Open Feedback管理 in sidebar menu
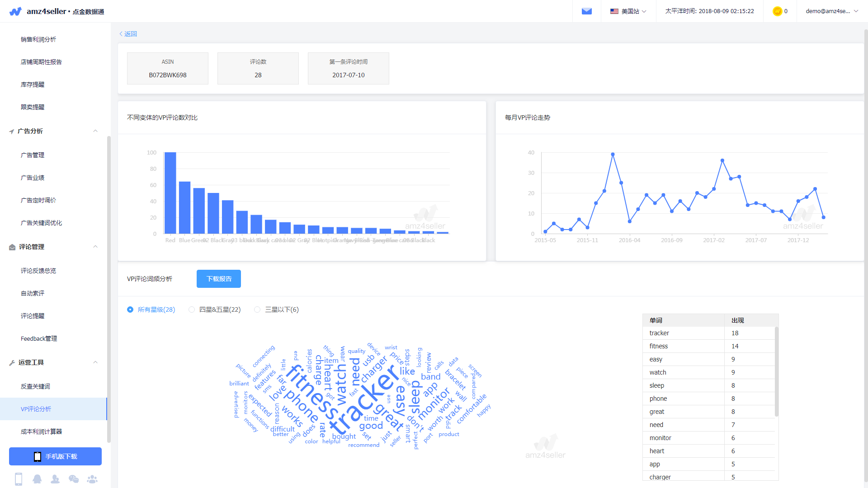This screenshot has width=868, height=488. click(x=39, y=338)
